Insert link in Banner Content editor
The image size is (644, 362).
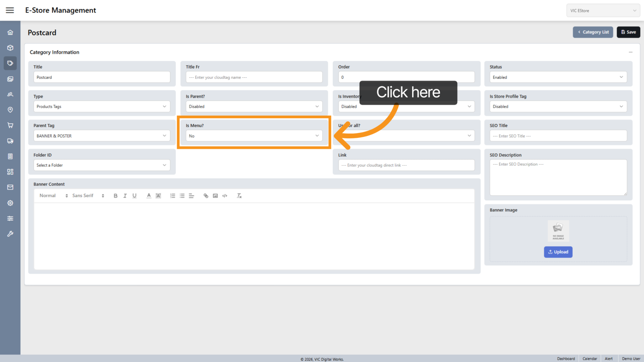coord(206,196)
